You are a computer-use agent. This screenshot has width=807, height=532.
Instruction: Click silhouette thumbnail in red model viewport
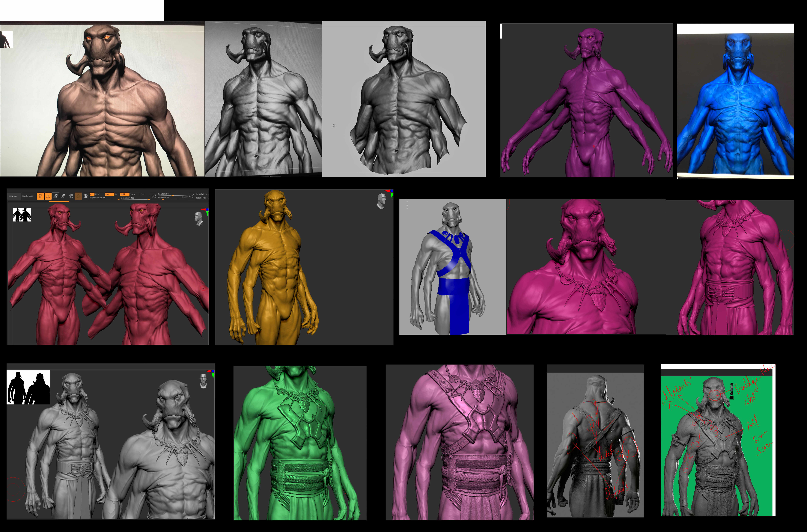[x=22, y=215]
